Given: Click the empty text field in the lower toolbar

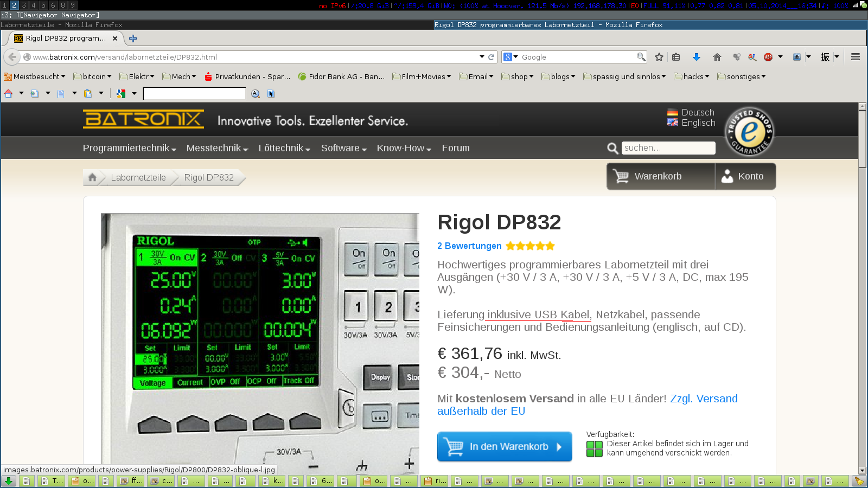Looking at the screenshot, I should tap(194, 94).
